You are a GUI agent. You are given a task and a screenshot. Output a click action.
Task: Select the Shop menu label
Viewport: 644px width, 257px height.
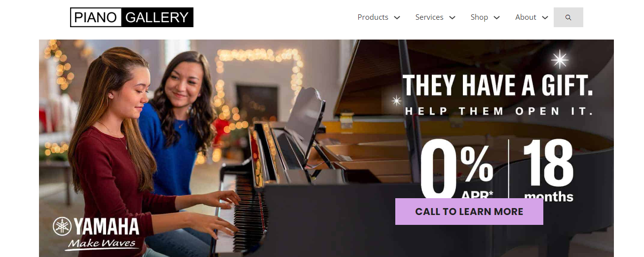[479, 17]
